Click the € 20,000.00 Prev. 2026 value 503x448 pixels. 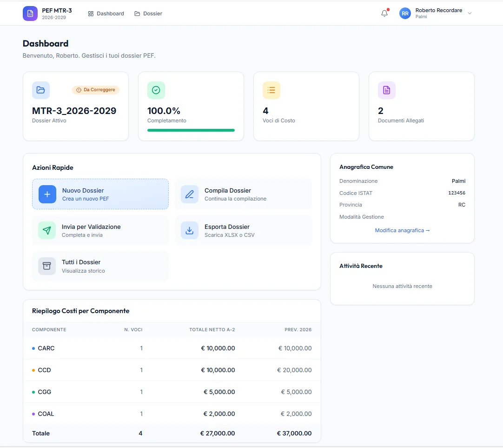[294, 370]
